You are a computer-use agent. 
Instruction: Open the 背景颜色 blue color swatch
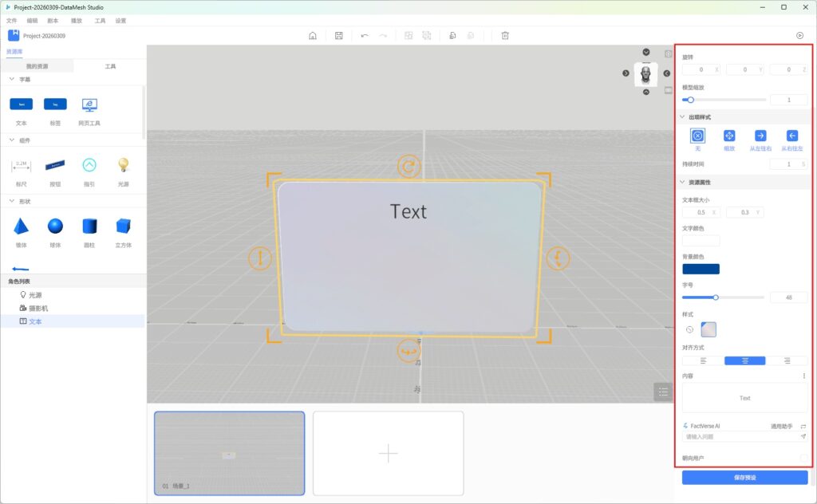pyautogui.click(x=701, y=269)
